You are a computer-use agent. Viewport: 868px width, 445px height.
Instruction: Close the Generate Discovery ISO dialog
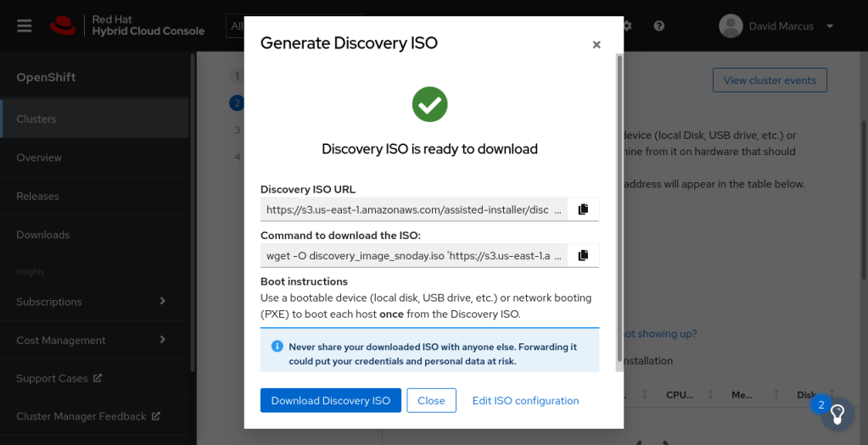pos(596,45)
